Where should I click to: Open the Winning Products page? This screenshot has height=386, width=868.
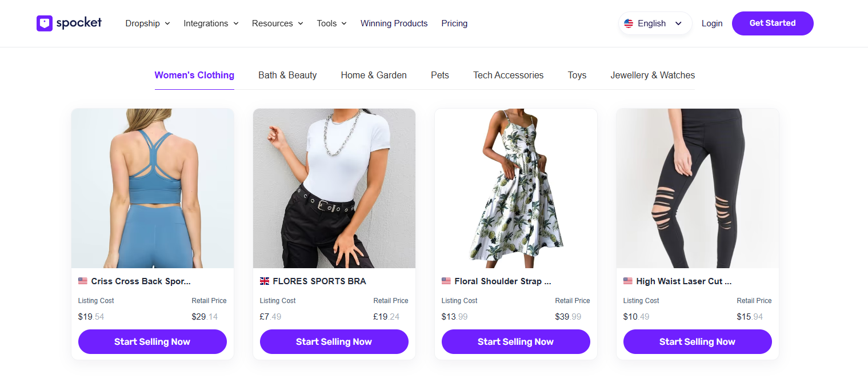point(394,23)
